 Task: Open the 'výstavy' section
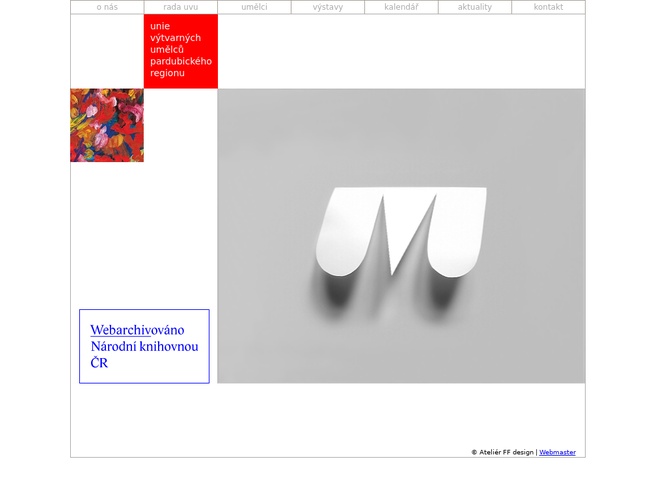327,7
